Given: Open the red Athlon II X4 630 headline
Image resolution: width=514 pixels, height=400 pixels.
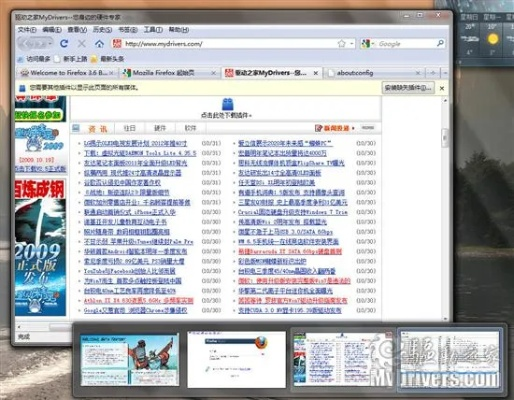Looking at the screenshot, I should click(x=138, y=300).
